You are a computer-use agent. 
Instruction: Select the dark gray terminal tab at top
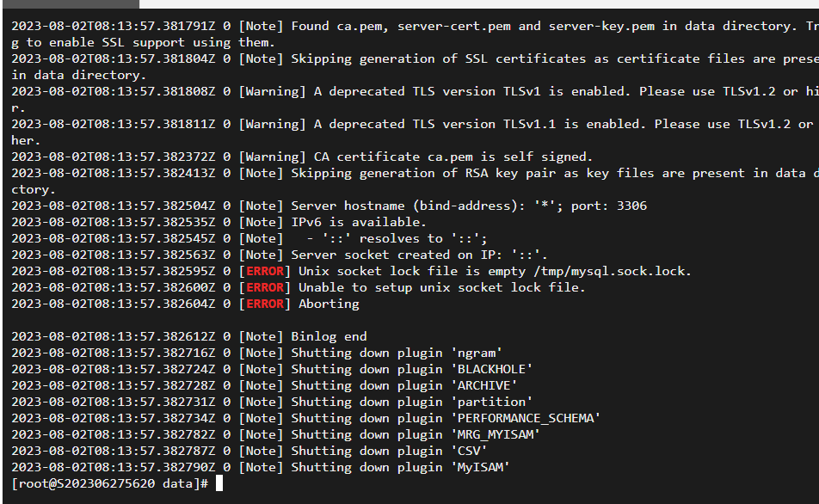(x=71, y=3)
